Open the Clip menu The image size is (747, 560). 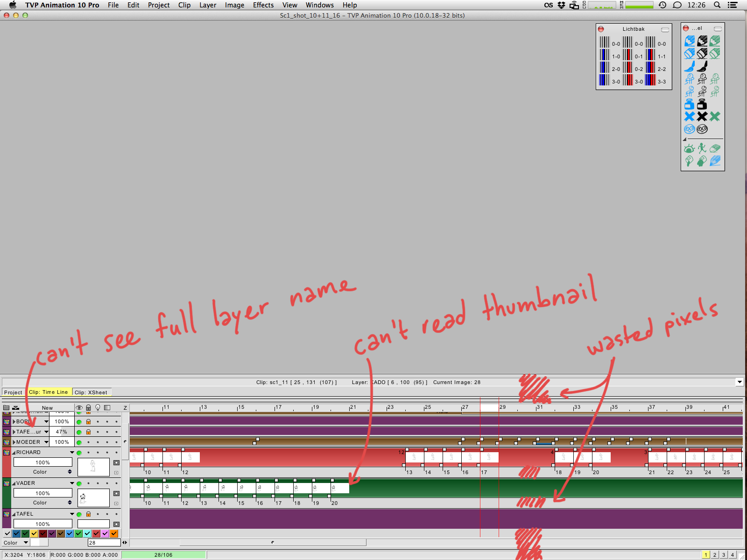coord(184,5)
